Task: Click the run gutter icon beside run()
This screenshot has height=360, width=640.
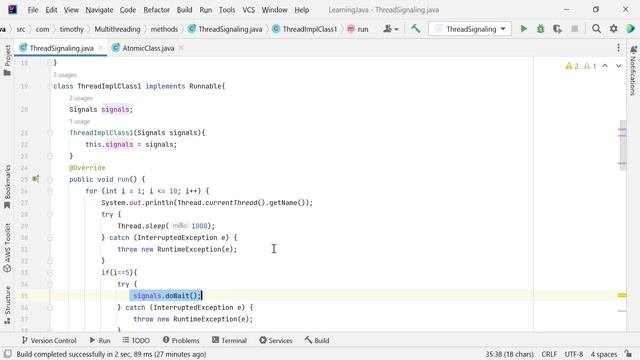Action: (x=36, y=179)
